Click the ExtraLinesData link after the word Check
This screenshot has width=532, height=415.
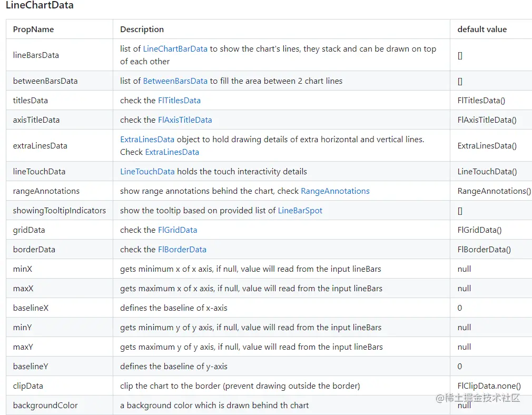[x=172, y=152]
